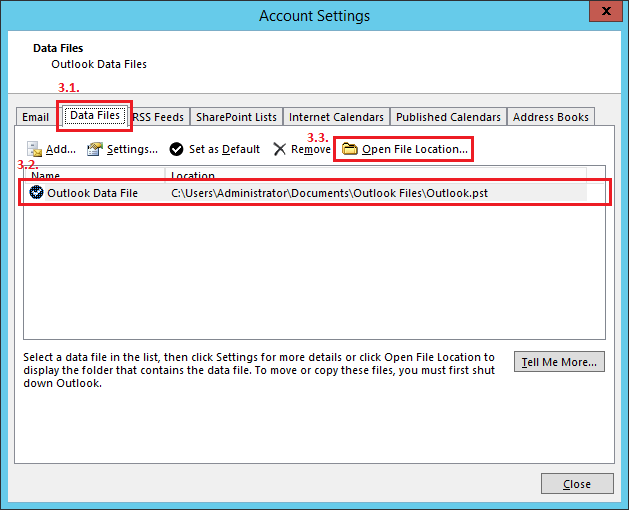Open the Data Files tab
This screenshot has width=629, height=510.
(x=95, y=116)
